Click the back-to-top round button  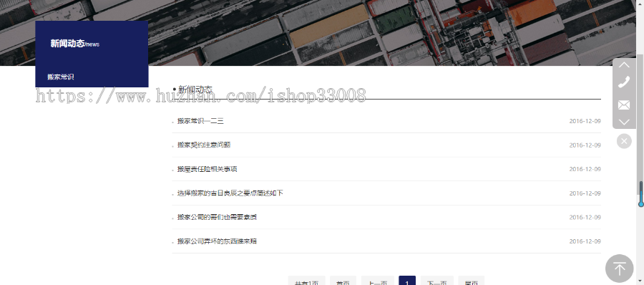pos(620,269)
